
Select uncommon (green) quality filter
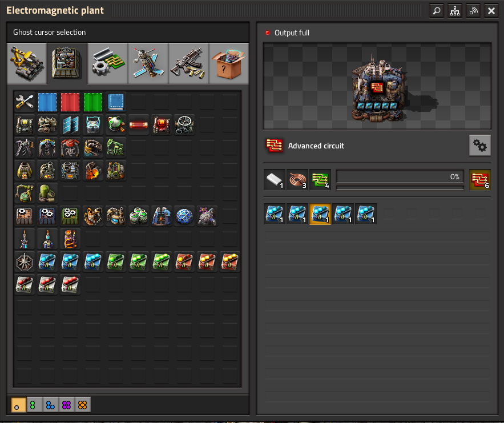[x=34, y=405]
